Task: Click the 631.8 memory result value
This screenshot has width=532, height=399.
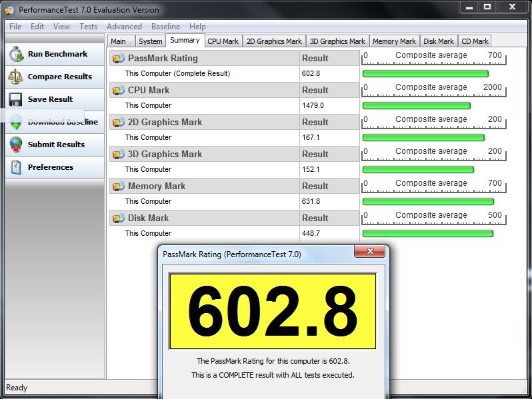Action: (x=311, y=201)
